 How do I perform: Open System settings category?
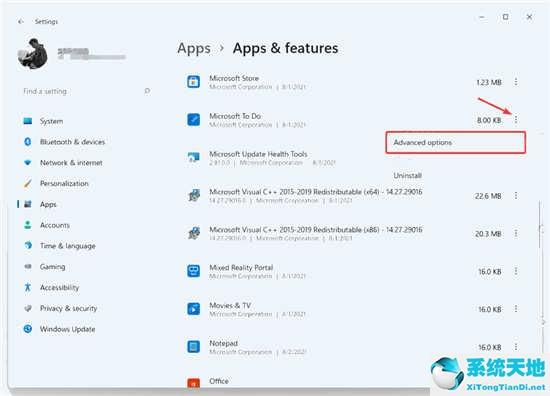click(51, 121)
